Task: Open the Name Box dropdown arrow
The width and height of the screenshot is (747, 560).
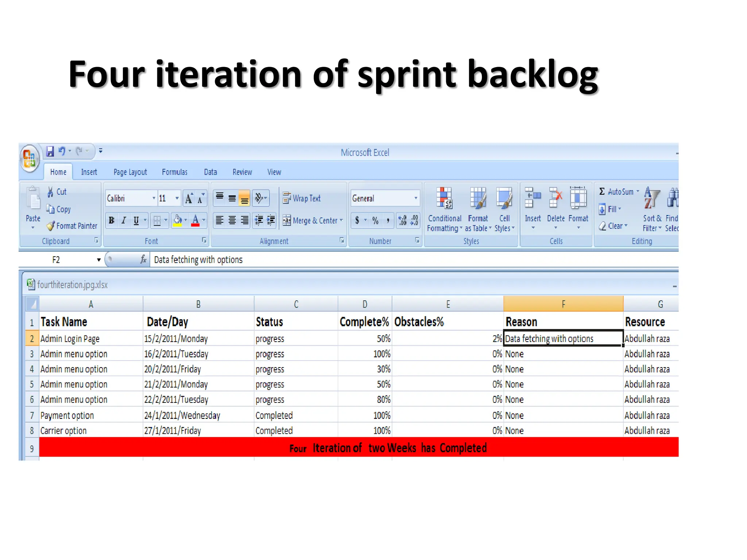Action: click(98, 260)
